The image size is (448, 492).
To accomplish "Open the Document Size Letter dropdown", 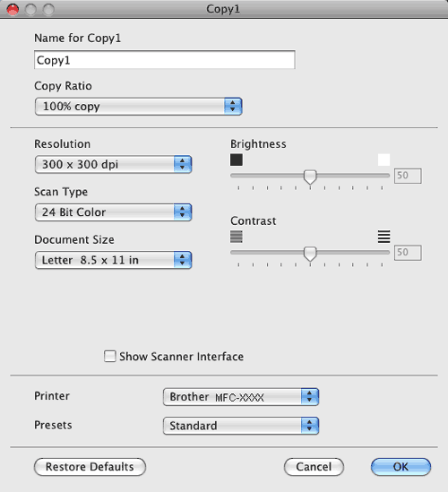I will [x=113, y=260].
